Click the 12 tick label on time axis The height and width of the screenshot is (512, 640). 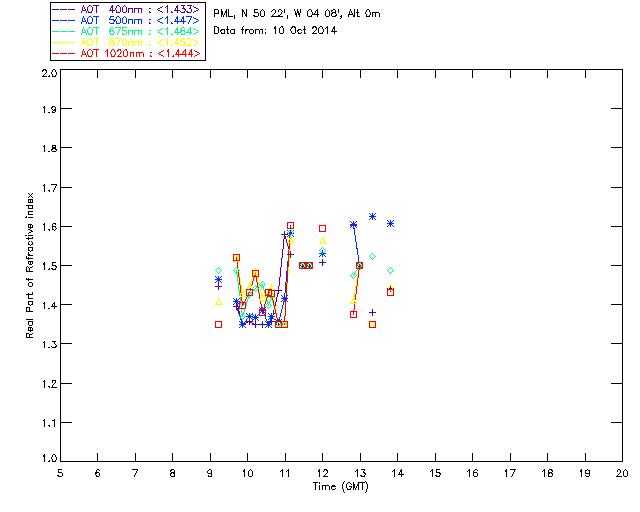(322, 473)
